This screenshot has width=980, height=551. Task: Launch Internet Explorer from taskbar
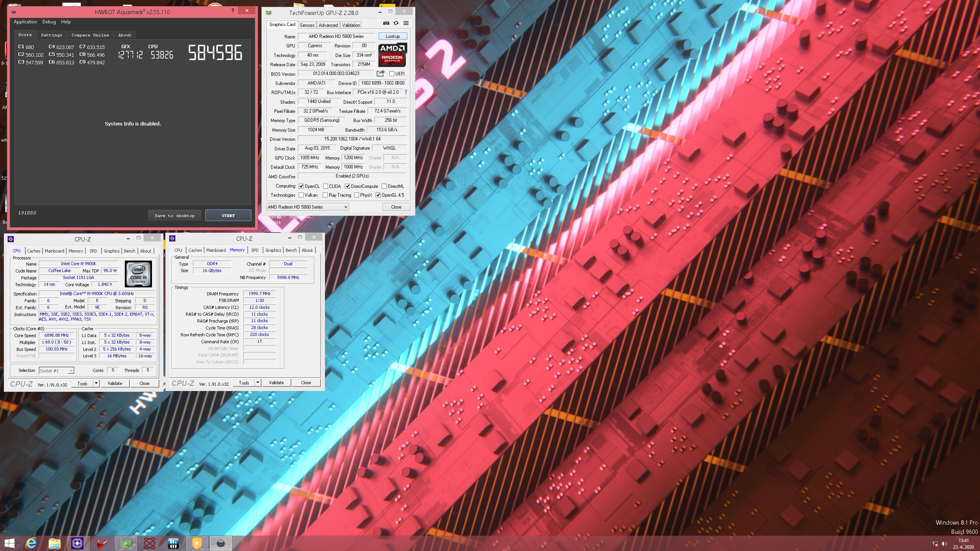31,543
